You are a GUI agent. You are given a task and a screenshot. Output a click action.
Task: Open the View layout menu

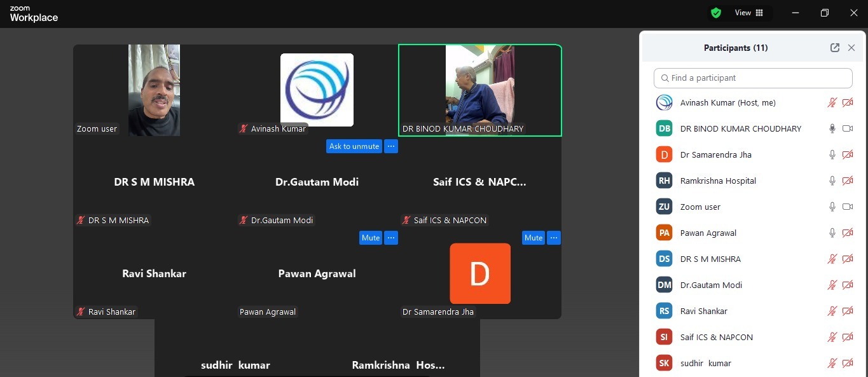[749, 13]
